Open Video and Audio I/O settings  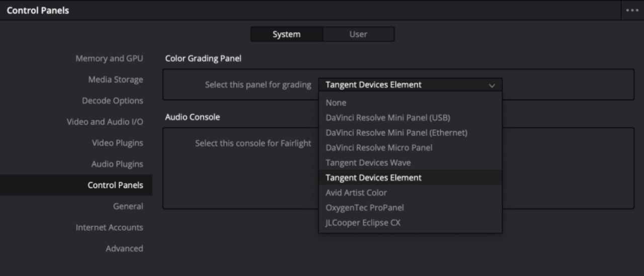(105, 122)
